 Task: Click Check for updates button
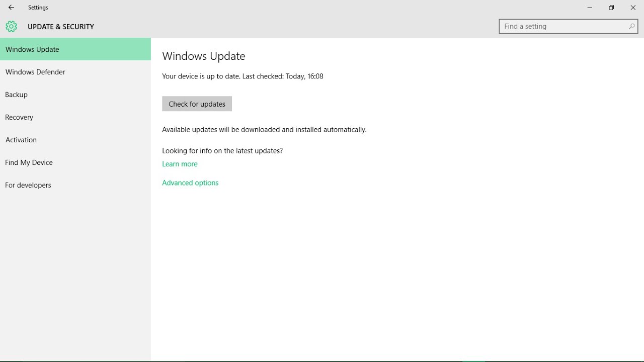pyautogui.click(x=197, y=104)
